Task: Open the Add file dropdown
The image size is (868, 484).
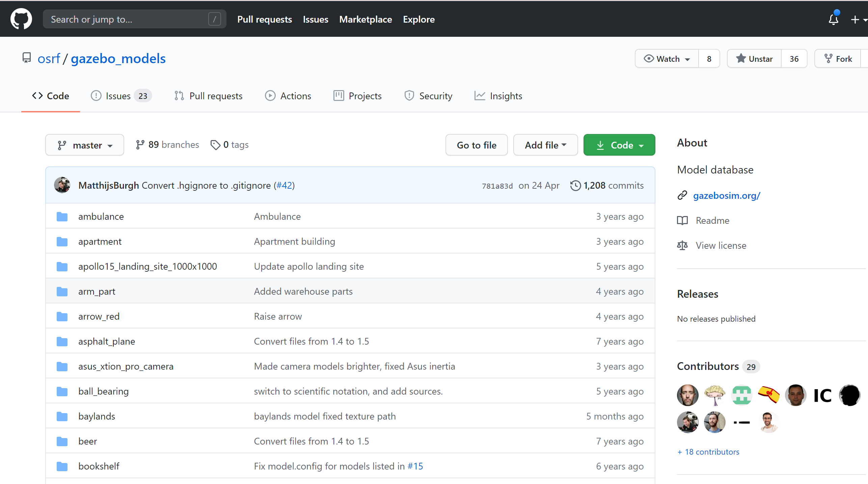Action: coord(545,145)
